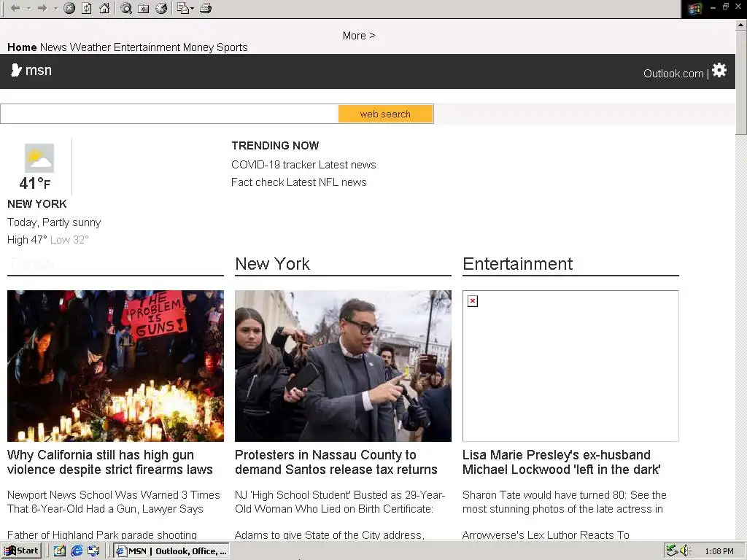The image size is (747, 560).
Task: Open the History toolbar icon
Action: 161,8
